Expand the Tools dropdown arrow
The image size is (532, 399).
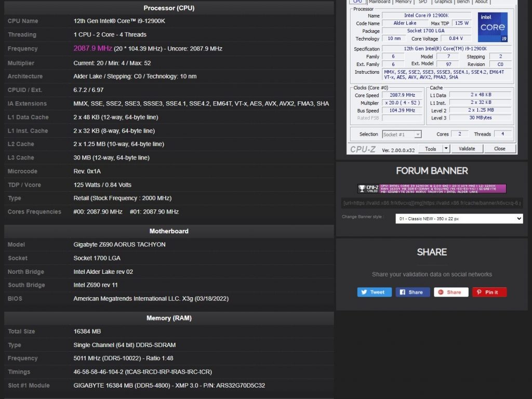click(x=446, y=149)
